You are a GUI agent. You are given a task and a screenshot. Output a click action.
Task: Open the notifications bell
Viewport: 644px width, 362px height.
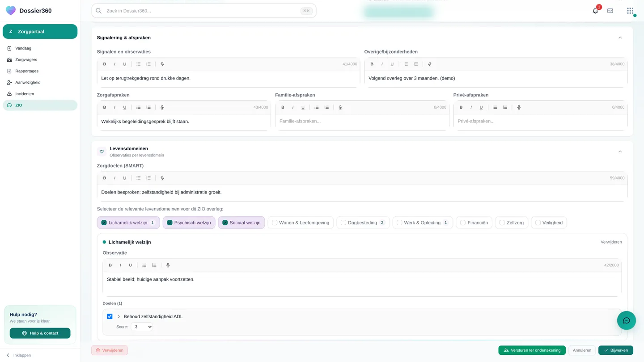(595, 11)
